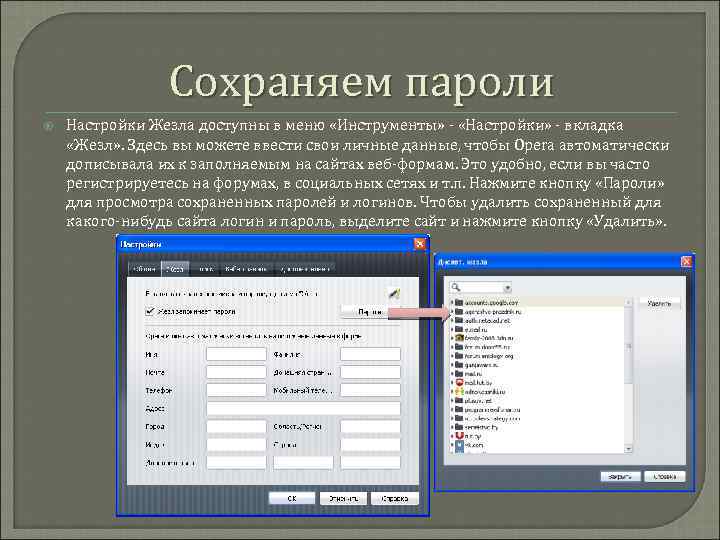The image size is (720, 540).
Task: Click the magic wand icon in Settings
Action: (394, 293)
